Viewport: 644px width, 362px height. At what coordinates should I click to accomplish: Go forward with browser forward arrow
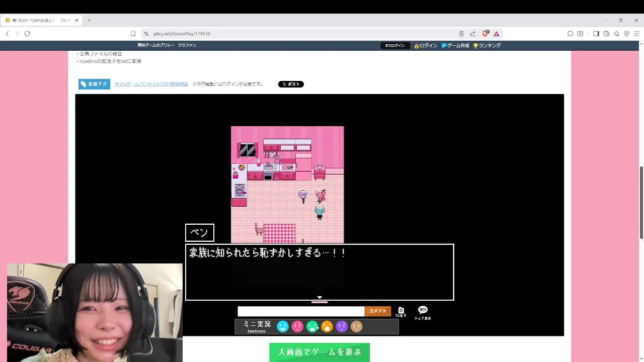tap(17, 34)
